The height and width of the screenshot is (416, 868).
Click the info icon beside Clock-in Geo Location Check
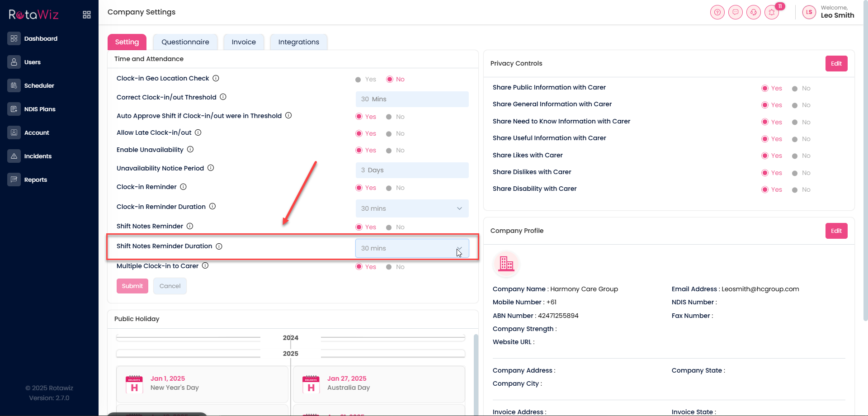216,78
